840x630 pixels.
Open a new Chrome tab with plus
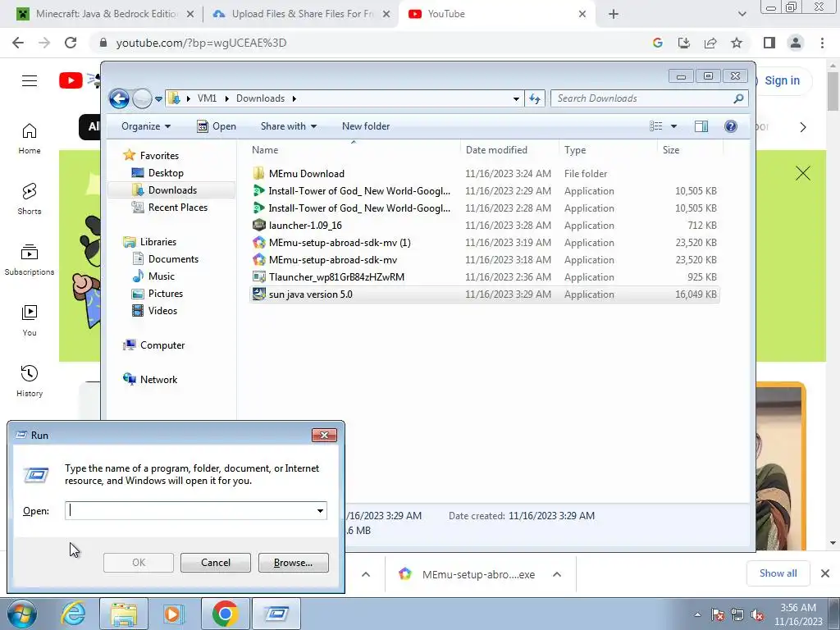[x=614, y=14]
